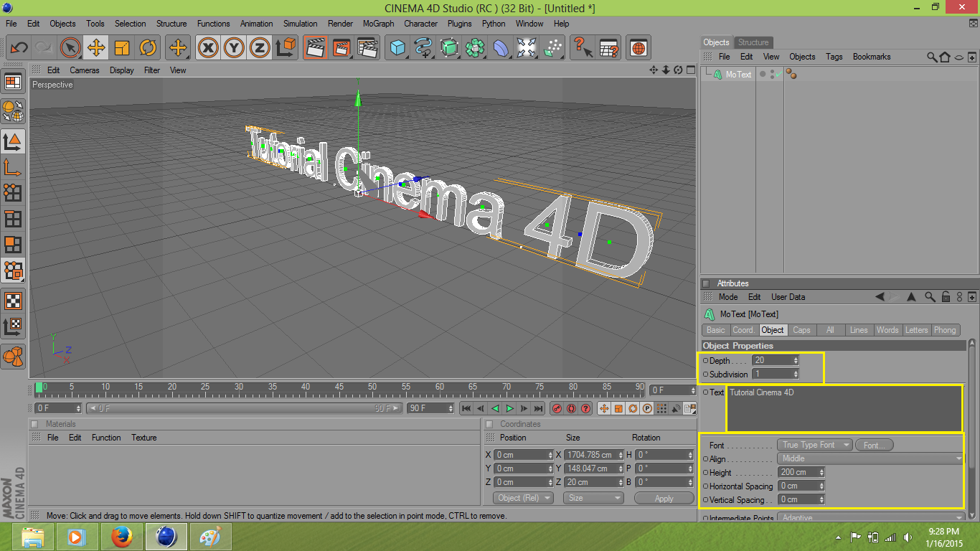The height and width of the screenshot is (551, 980).
Task: Select the Rotate tool in top toolbar
Action: (x=148, y=48)
